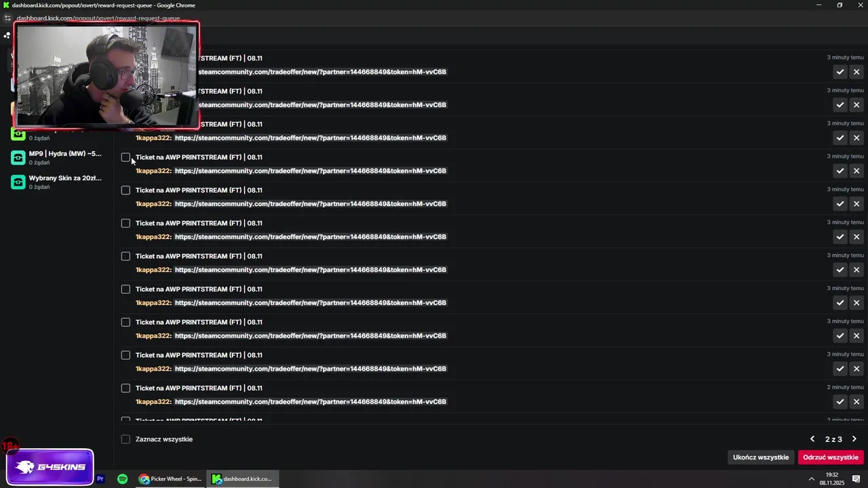
Task: Click Odrzuć wszystkie button
Action: pos(831,457)
